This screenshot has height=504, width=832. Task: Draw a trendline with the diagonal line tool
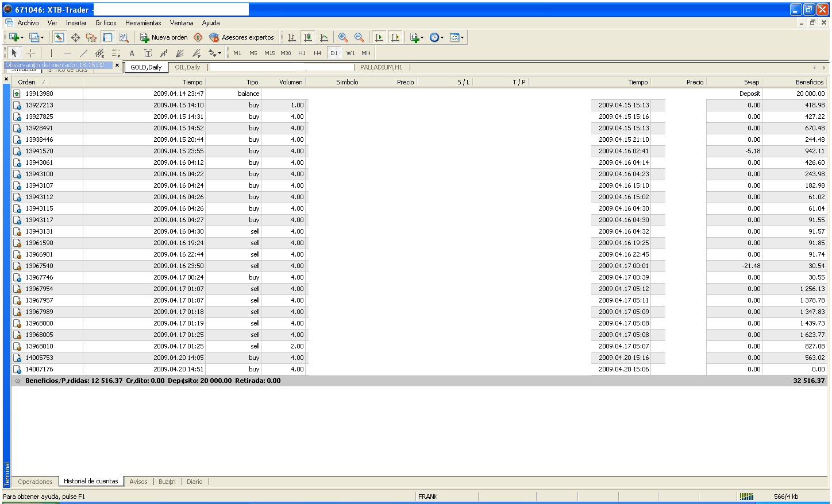point(84,53)
